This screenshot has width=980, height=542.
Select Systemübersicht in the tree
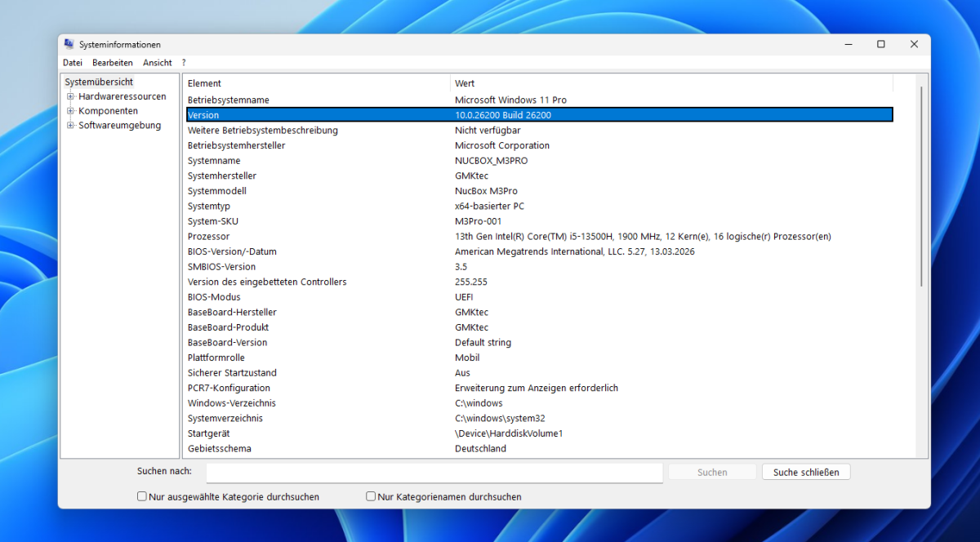(x=99, y=82)
